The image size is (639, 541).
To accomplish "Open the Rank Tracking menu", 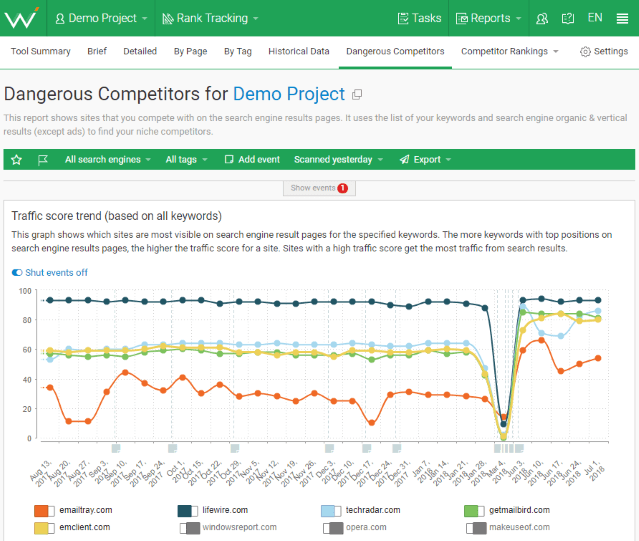I will 210,18.
